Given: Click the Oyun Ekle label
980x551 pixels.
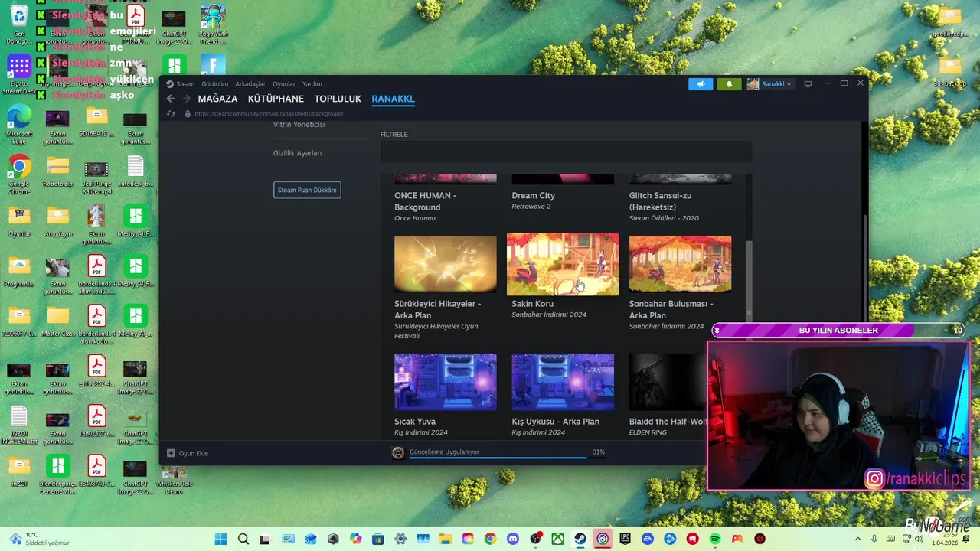Looking at the screenshot, I should pyautogui.click(x=193, y=453).
